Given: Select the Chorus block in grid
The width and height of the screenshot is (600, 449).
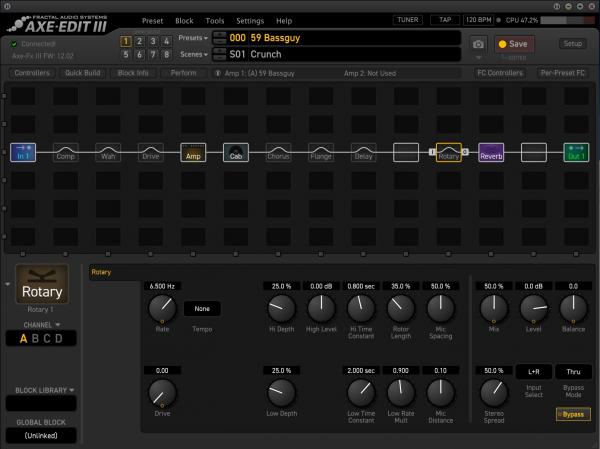Looking at the screenshot, I should tap(278, 152).
